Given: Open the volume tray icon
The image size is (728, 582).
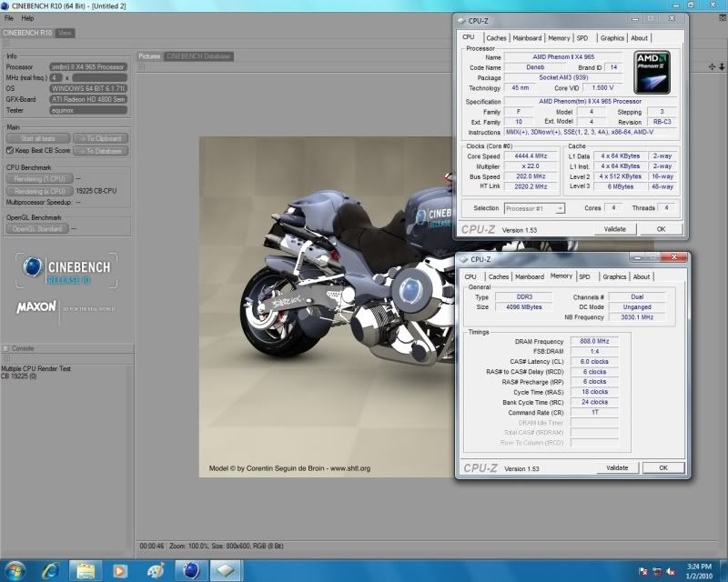Looking at the screenshot, I should pos(670,571).
